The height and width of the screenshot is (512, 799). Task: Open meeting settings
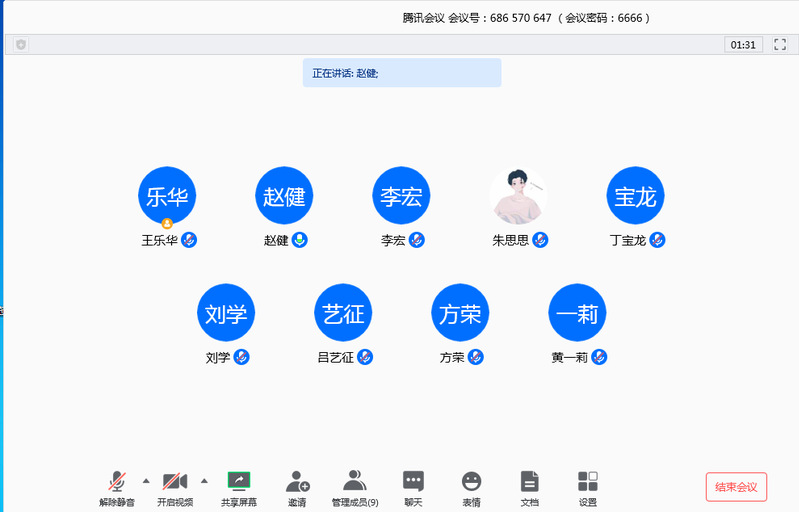click(x=588, y=481)
